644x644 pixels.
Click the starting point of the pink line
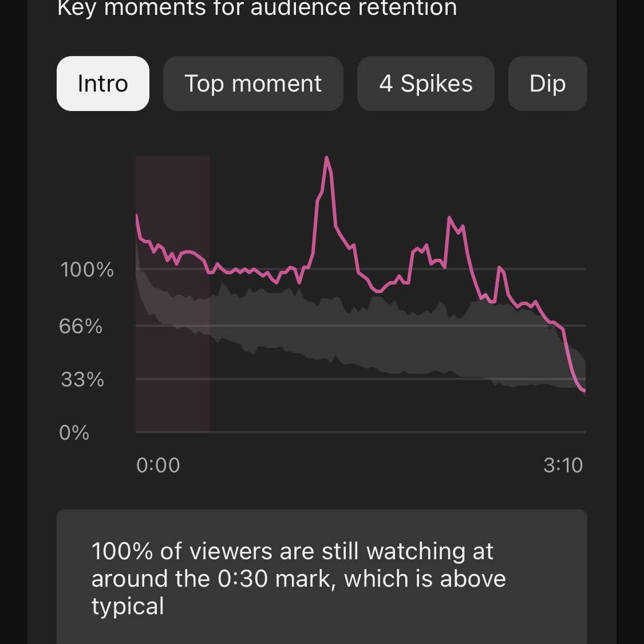(137, 215)
